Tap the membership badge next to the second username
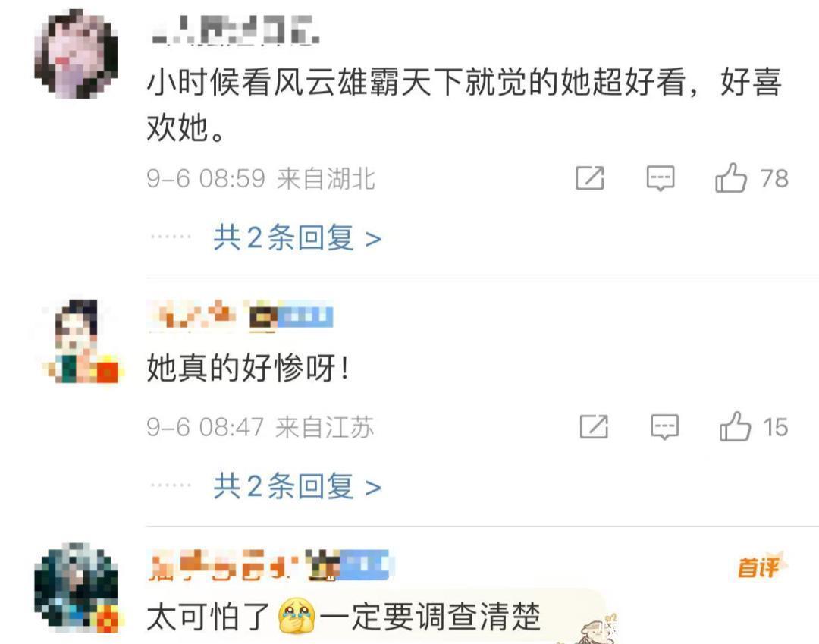 tap(290, 316)
